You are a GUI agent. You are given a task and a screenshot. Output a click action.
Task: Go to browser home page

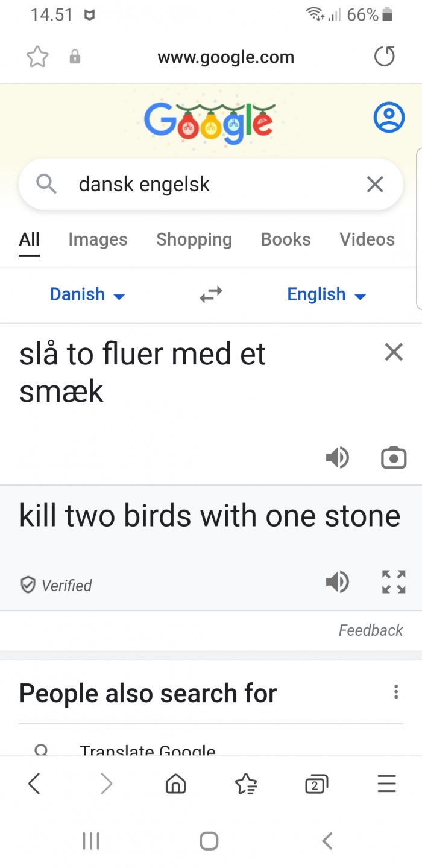point(175,784)
